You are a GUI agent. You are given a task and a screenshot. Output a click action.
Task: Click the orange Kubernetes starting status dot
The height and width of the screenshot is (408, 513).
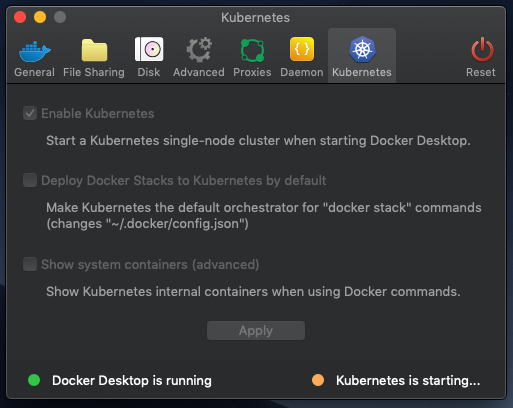[x=318, y=380]
